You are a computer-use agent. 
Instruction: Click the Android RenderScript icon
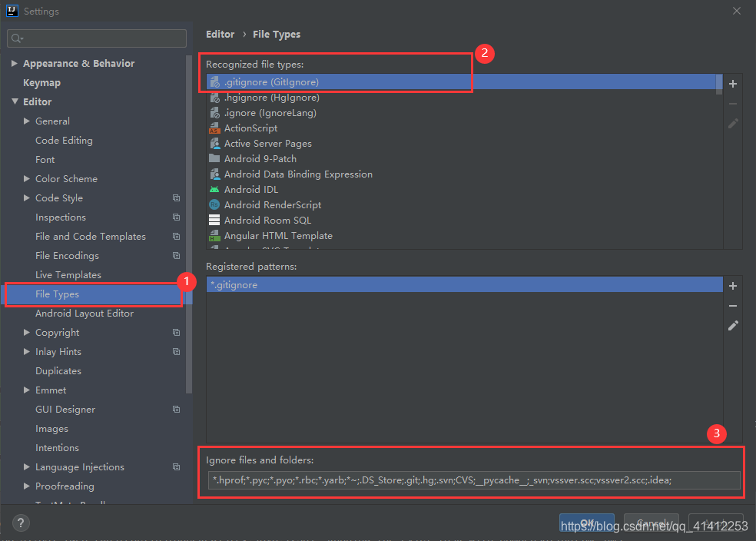click(x=214, y=205)
